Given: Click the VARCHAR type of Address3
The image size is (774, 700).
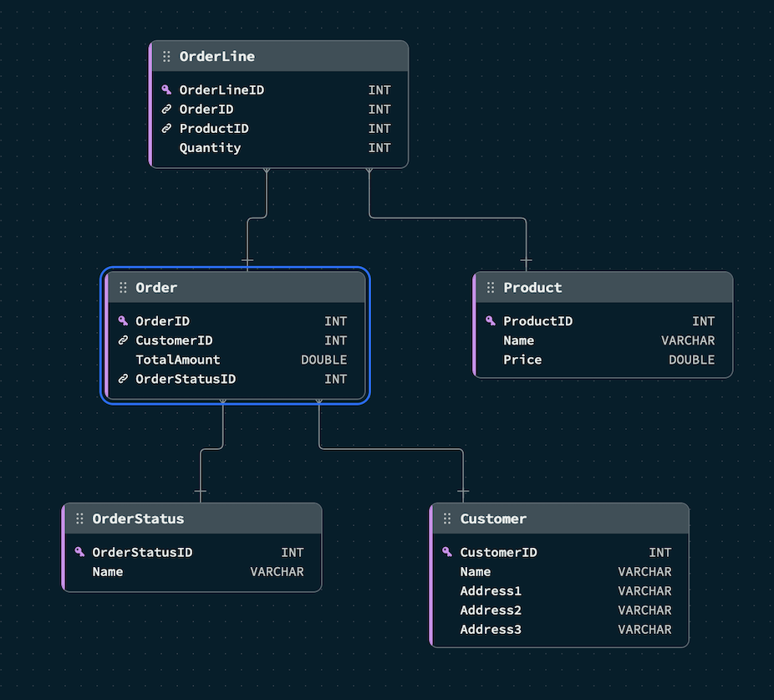Looking at the screenshot, I should (x=644, y=629).
